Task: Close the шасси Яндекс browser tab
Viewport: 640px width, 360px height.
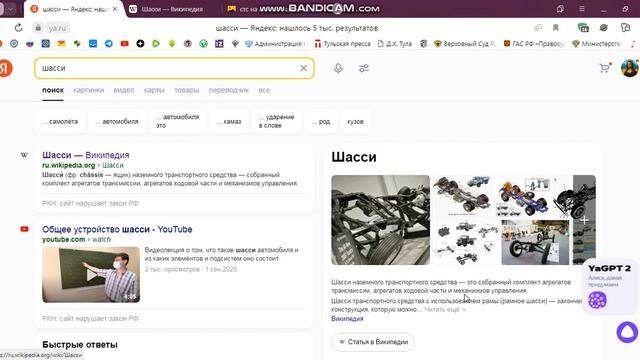Action: tap(115, 9)
